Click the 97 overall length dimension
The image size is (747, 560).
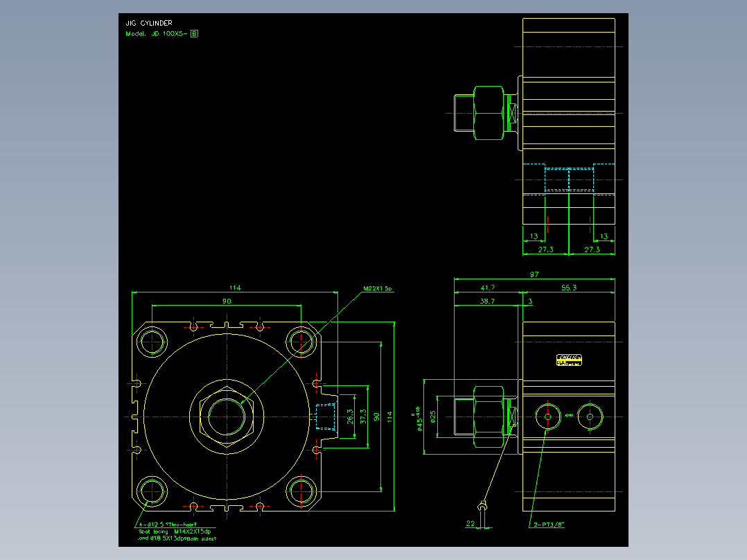[534, 274]
